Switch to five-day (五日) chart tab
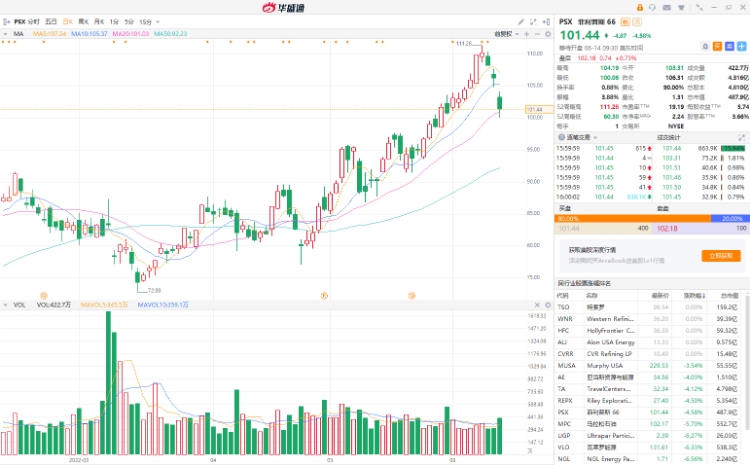This screenshot has height=465, width=750. [x=51, y=22]
